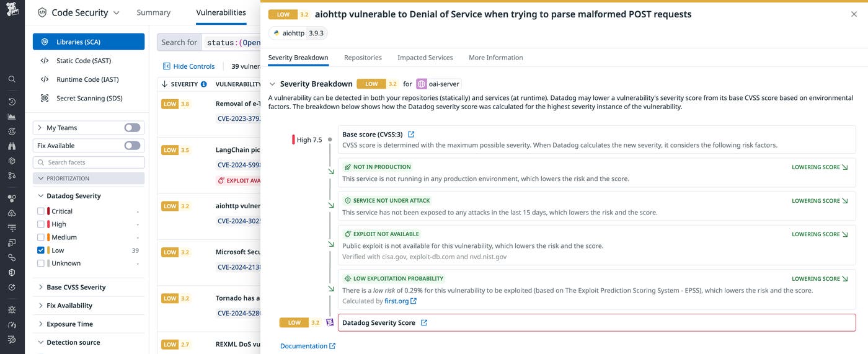The image size is (868, 354).
Task: Switch to the Vulnerabilities tab
Action: click(221, 12)
